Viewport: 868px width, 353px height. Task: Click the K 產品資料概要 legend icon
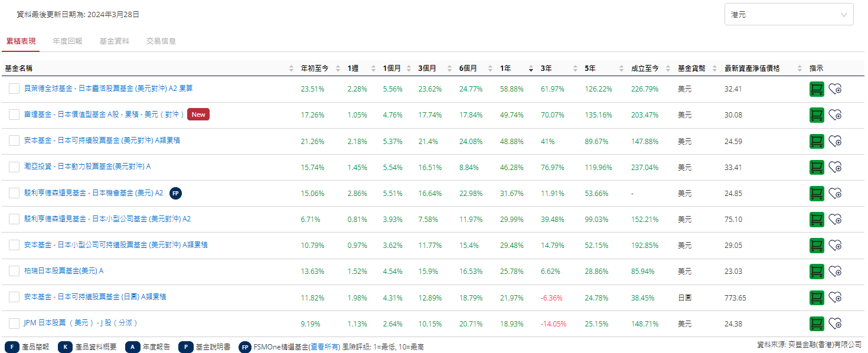point(64,347)
